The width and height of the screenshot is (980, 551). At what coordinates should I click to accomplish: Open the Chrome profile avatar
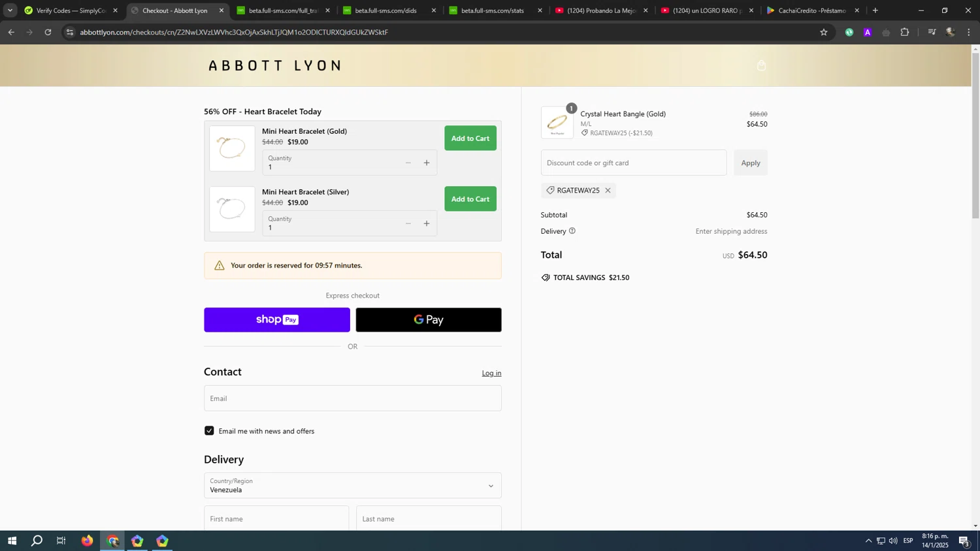(951, 32)
